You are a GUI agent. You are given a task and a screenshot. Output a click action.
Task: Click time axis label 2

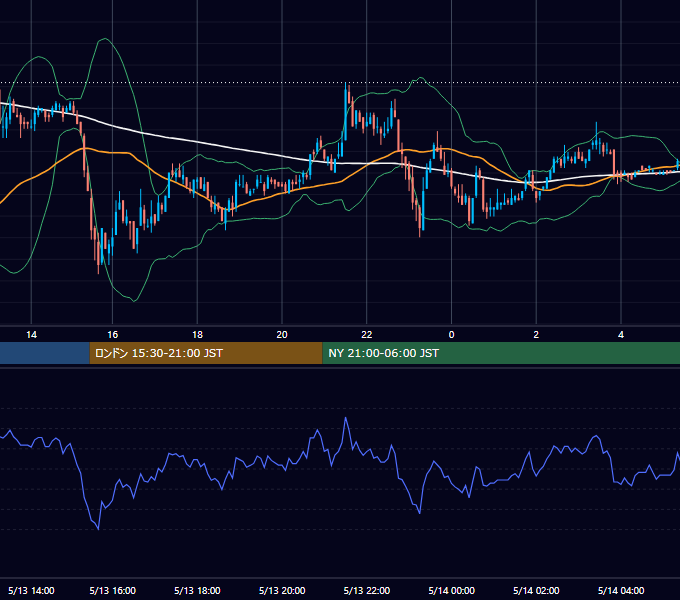click(536, 335)
